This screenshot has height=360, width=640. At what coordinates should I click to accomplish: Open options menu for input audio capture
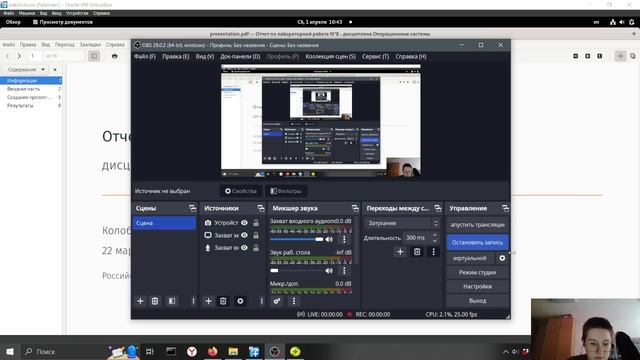tap(344, 239)
